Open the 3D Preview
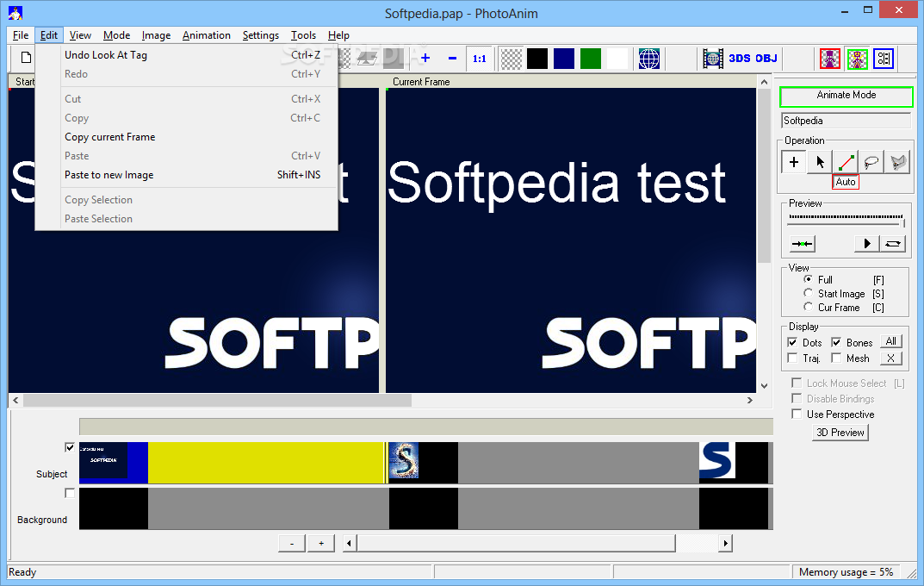Viewport: 924px width, 586px height. point(840,432)
